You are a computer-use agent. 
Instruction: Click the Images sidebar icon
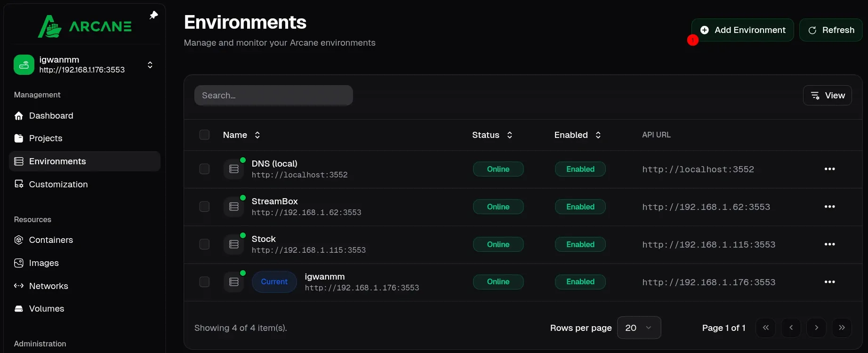[x=19, y=263]
